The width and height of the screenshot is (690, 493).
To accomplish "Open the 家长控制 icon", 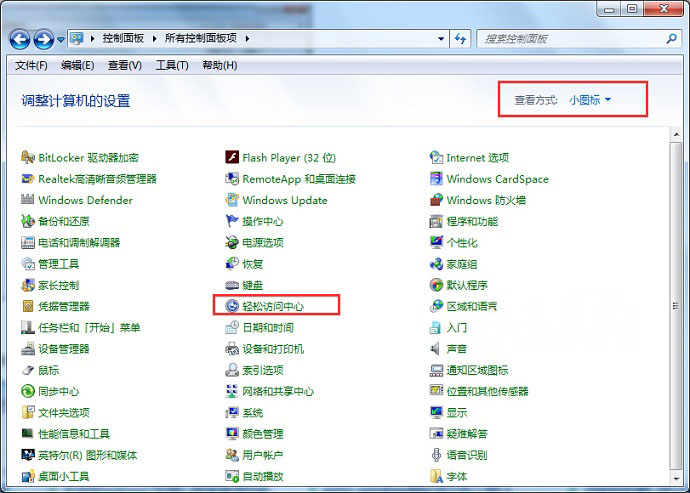I will [x=28, y=285].
